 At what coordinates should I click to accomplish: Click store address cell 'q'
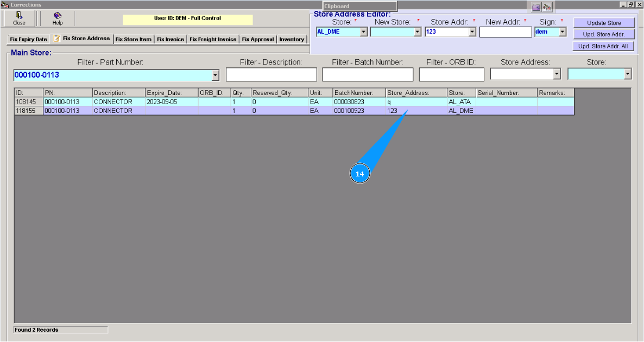click(x=416, y=102)
